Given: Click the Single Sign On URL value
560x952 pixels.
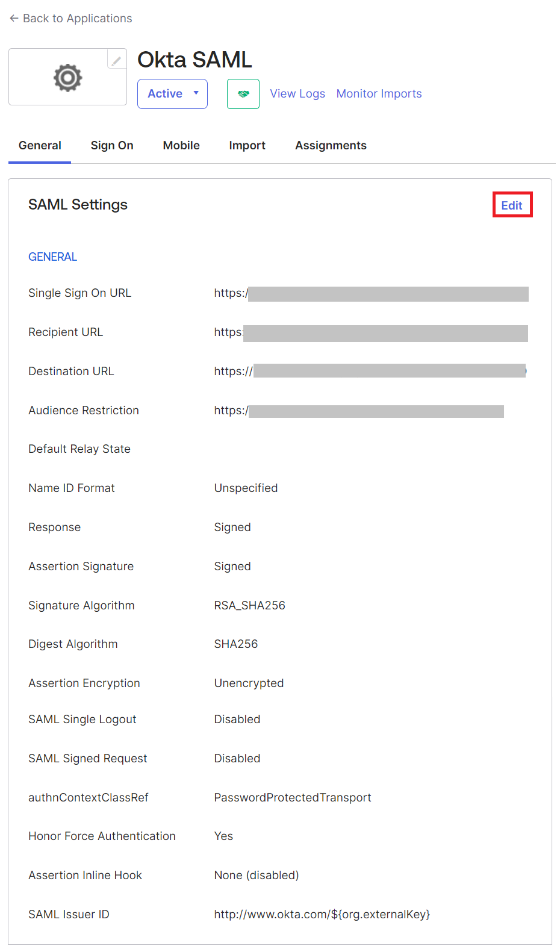Looking at the screenshot, I should pos(370,294).
